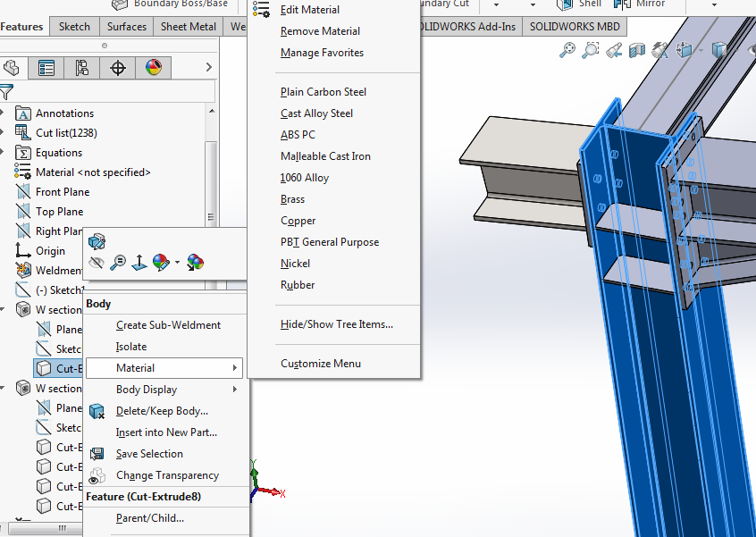Viewport: 756px width, 537px height.
Task: Open appearance dropdown arrow in context toolbar
Action: pyautogui.click(x=177, y=263)
